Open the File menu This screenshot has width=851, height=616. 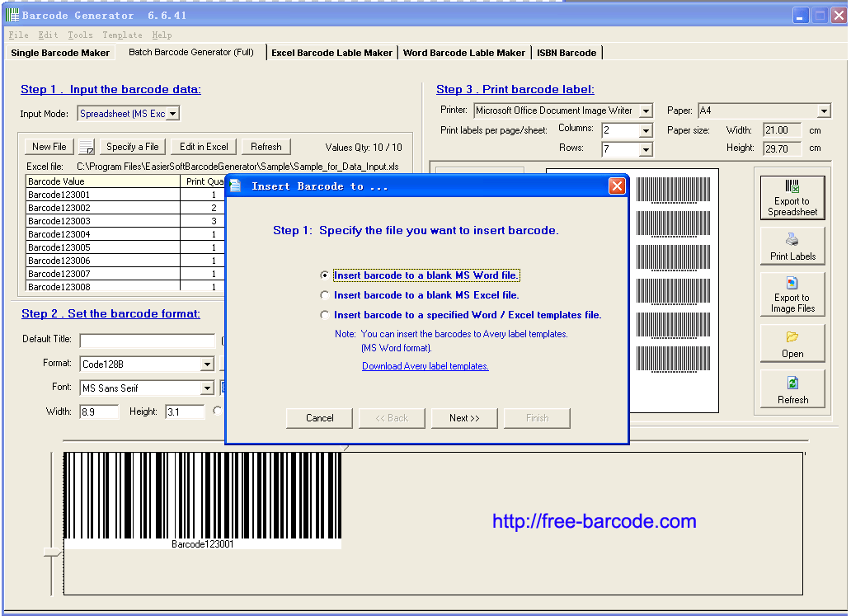pyautogui.click(x=18, y=35)
